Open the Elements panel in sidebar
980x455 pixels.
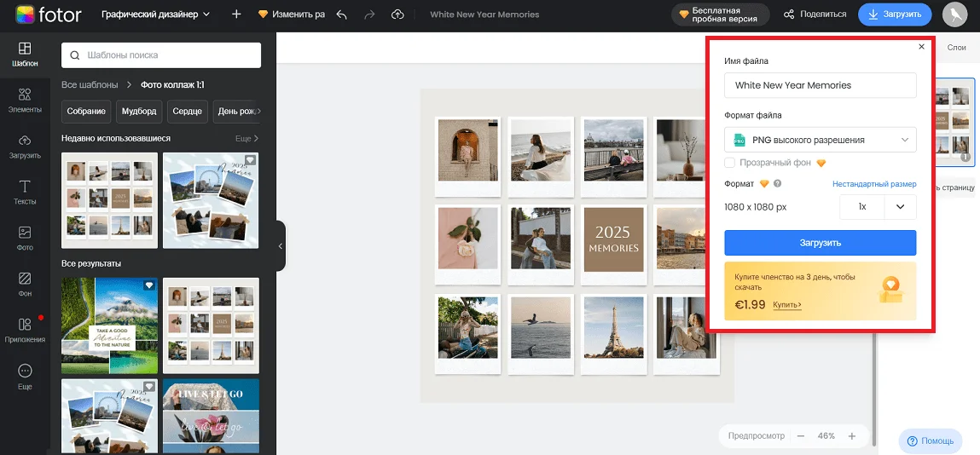25,99
